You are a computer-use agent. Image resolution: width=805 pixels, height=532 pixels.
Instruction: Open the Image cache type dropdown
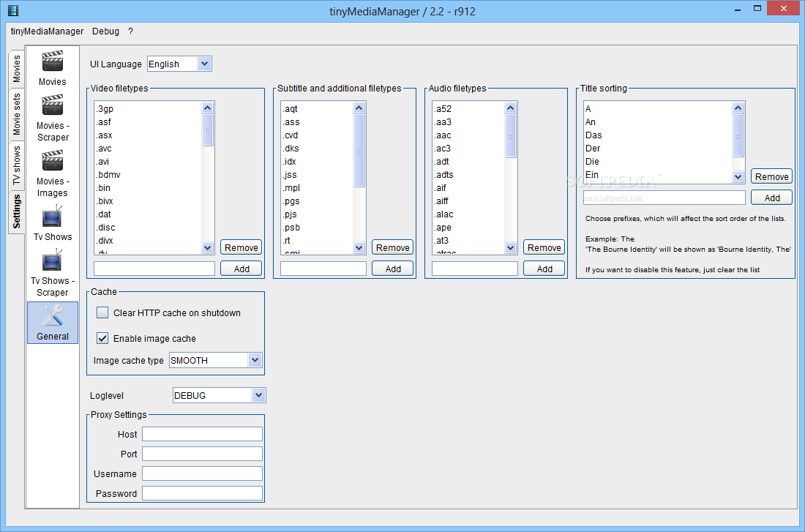pyautogui.click(x=216, y=361)
